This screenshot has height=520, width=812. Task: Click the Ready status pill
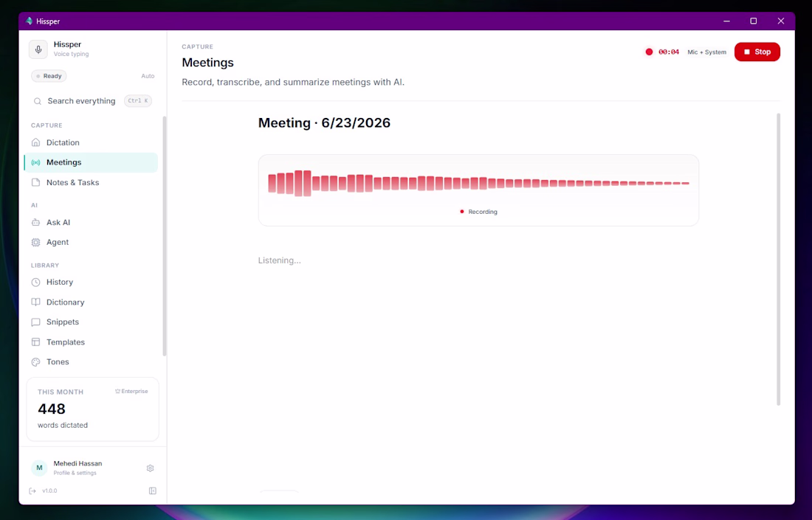49,76
